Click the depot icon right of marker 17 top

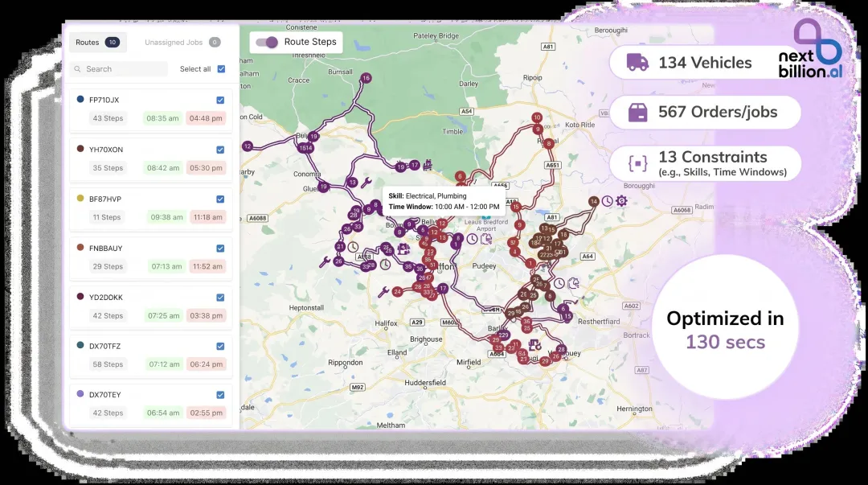click(428, 165)
